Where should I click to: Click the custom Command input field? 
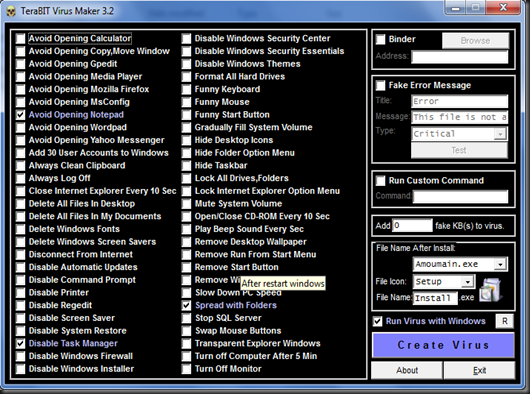[x=460, y=196]
